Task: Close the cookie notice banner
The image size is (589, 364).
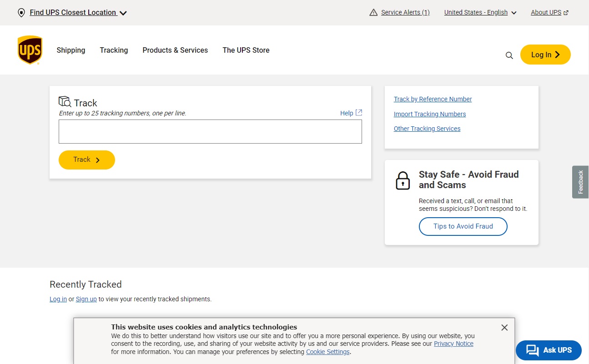Action: tap(504, 327)
